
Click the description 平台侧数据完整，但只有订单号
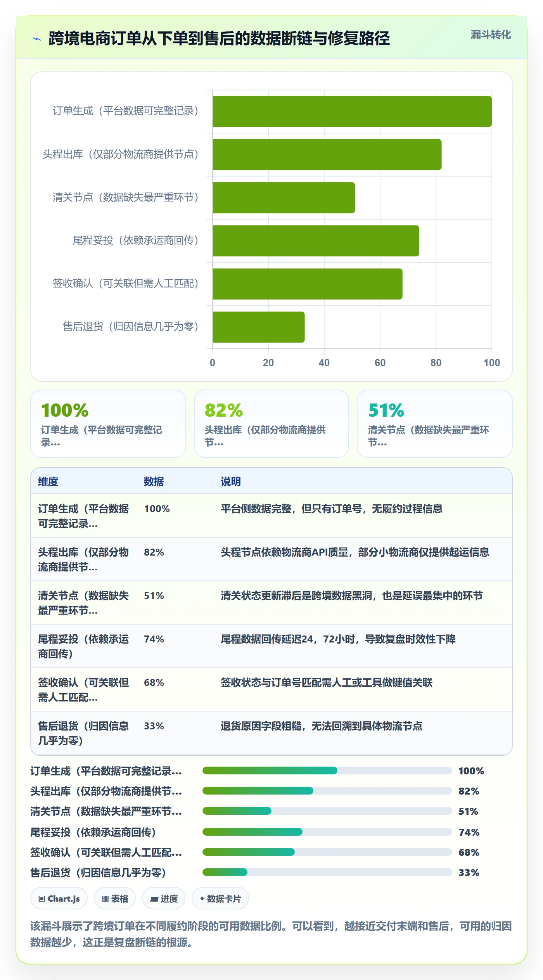tap(332, 509)
